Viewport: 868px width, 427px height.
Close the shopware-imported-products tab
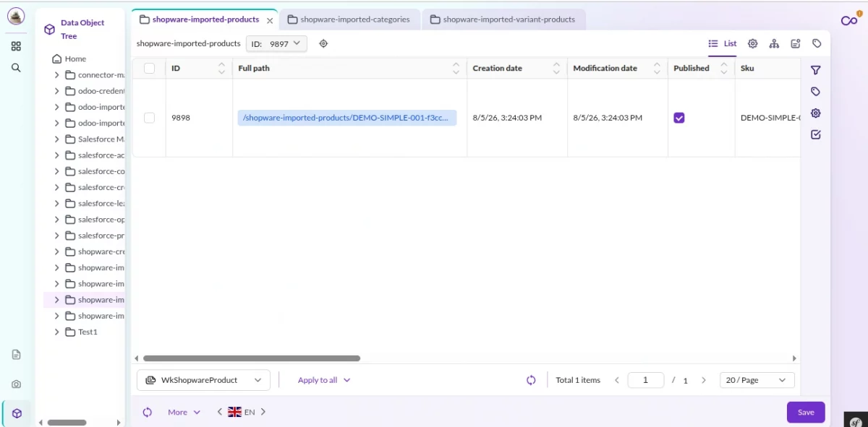coord(270,20)
